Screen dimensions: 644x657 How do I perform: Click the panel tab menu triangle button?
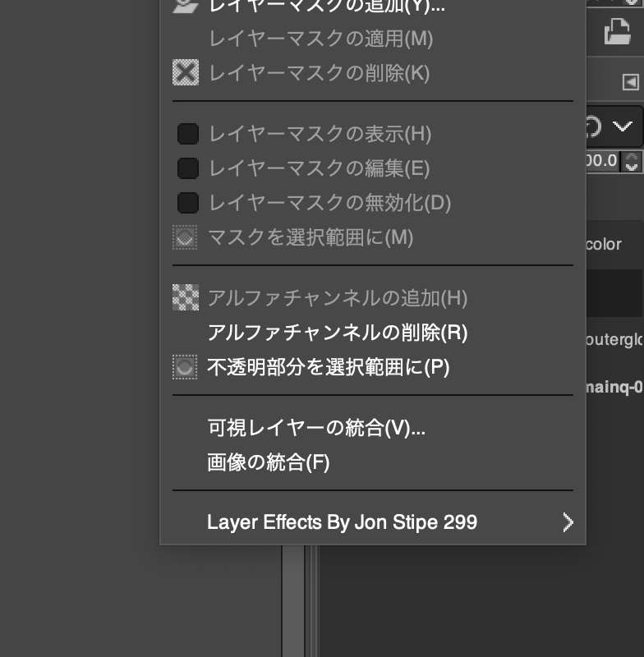(631, 82)
